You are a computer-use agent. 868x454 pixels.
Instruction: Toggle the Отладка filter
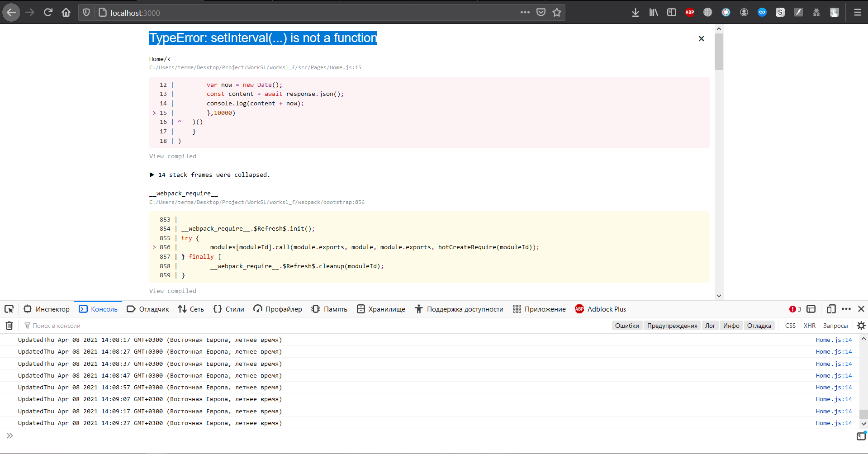[759, 326]
